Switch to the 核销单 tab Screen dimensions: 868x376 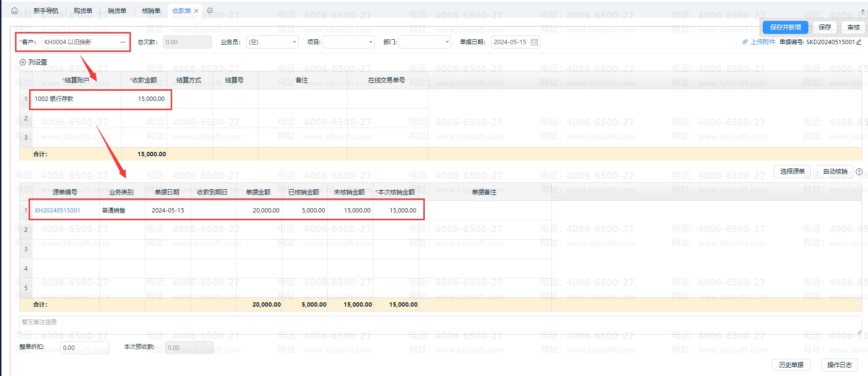coord(151,11)
